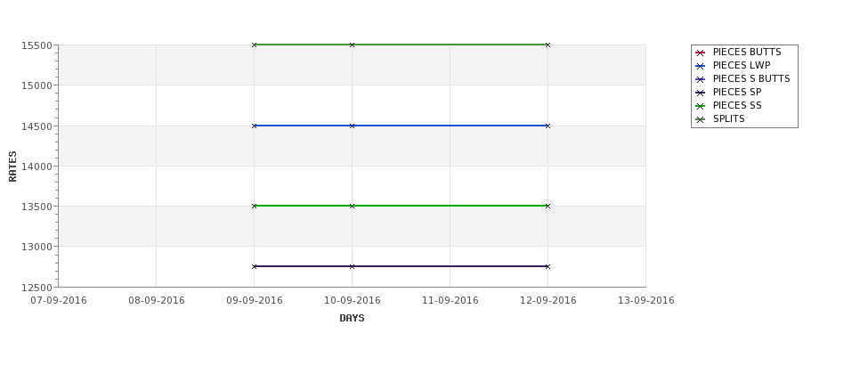This screenshot has height=382, width=868.
Task: Click the green 13500 rate line
Action: click(x=401, y=206)
